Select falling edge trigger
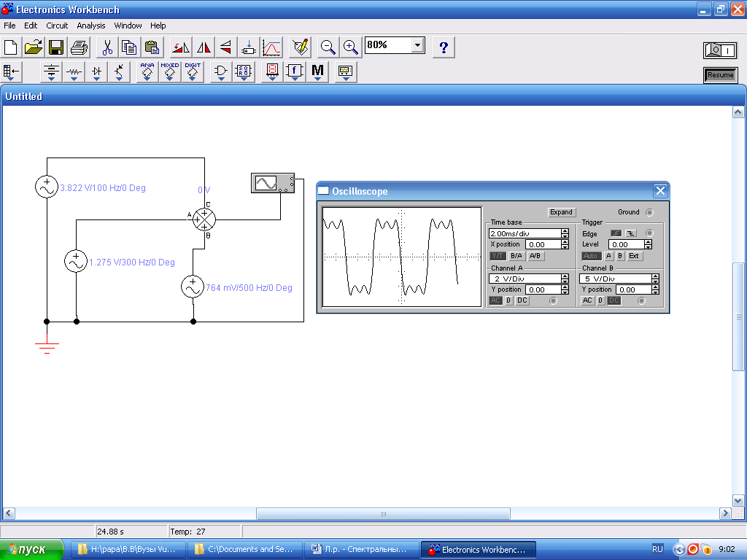The image size is (747, 560). click(631, 233)
